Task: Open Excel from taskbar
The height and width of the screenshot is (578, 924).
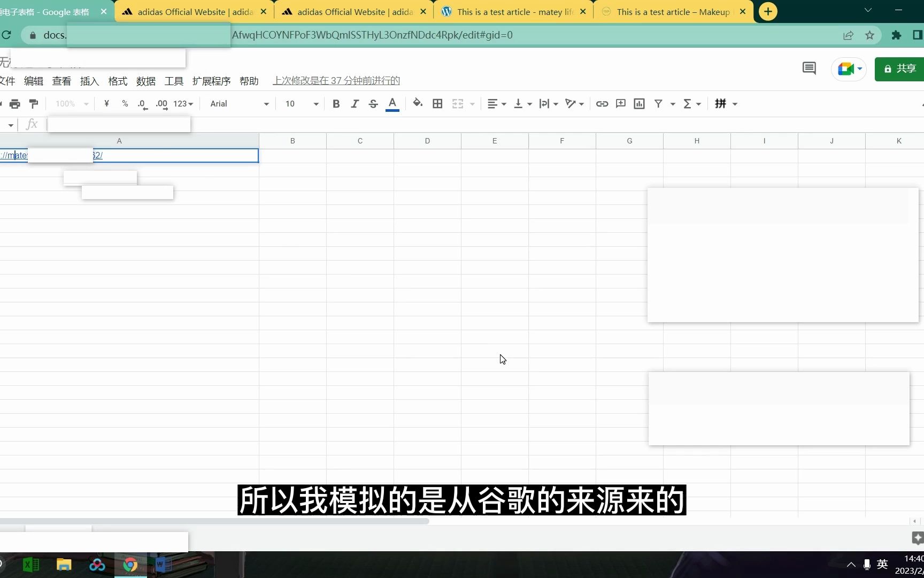Action: pos(31,565)
